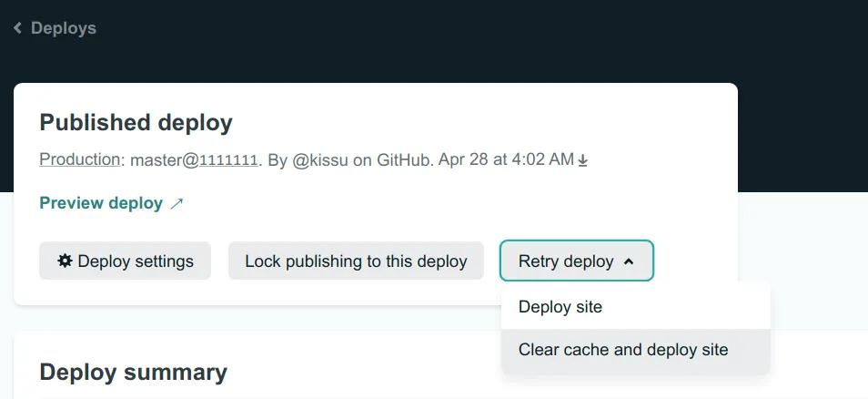Screen dimensions: 868x399
Task: Click Lock publishing to this deploy
Action: click(356, 261)
